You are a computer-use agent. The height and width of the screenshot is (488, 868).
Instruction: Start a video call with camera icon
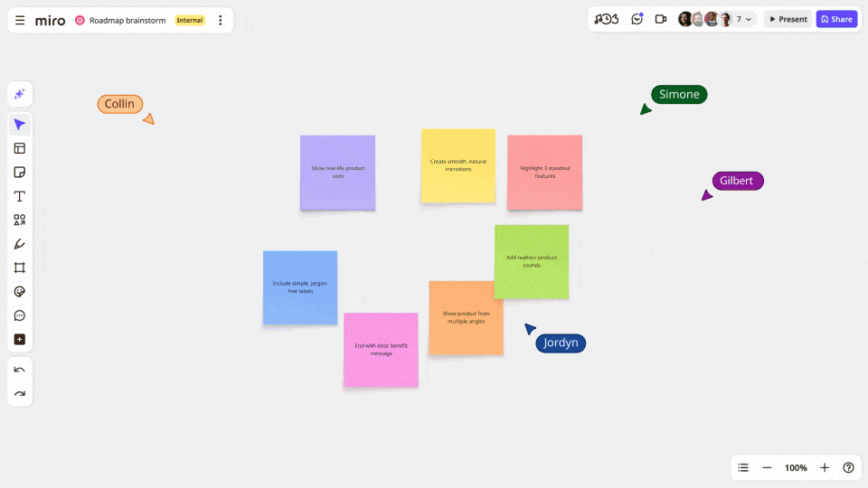661,19
